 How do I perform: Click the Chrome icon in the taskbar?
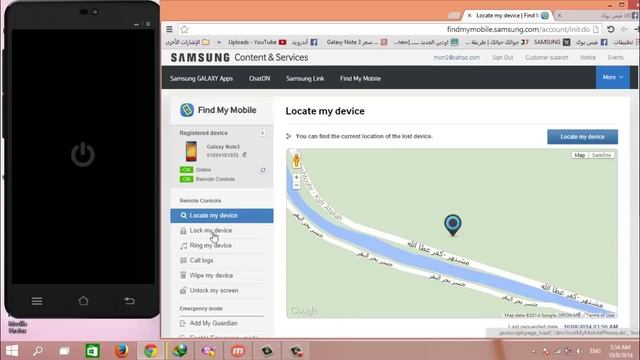click(151, 351)
